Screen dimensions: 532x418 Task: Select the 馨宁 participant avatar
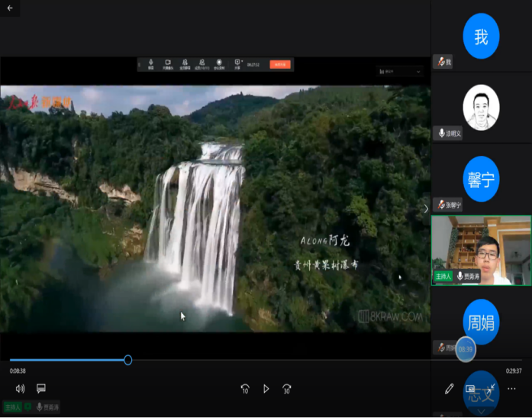[x=481, y=179]
